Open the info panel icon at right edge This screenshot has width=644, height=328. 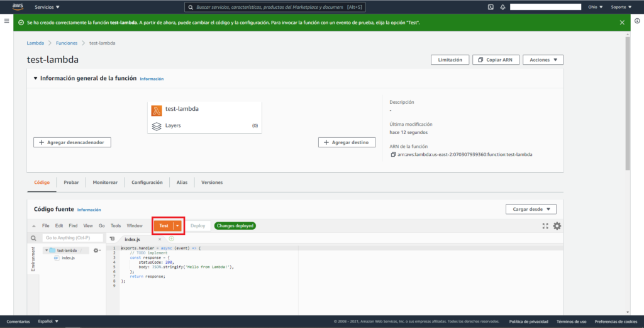637,21
